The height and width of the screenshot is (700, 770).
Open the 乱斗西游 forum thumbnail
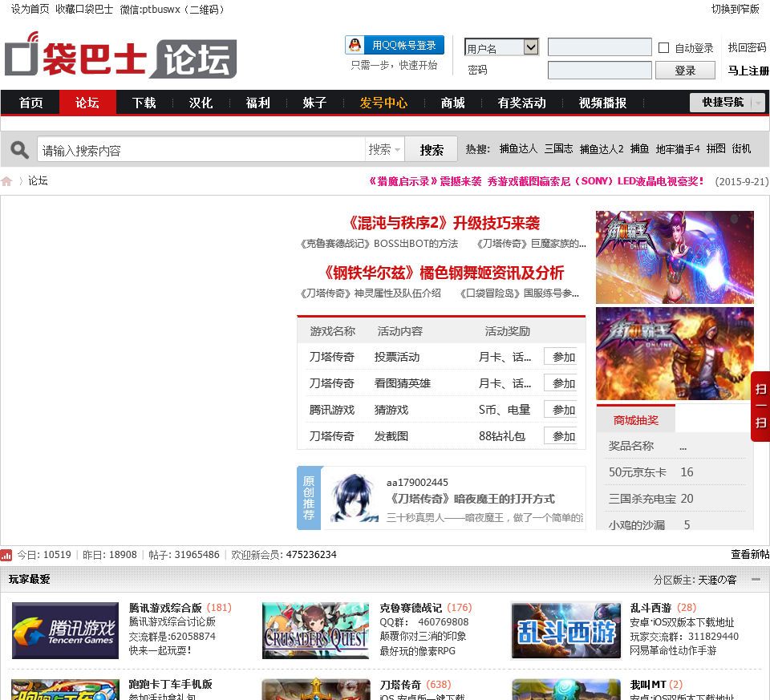click(565, 630)
